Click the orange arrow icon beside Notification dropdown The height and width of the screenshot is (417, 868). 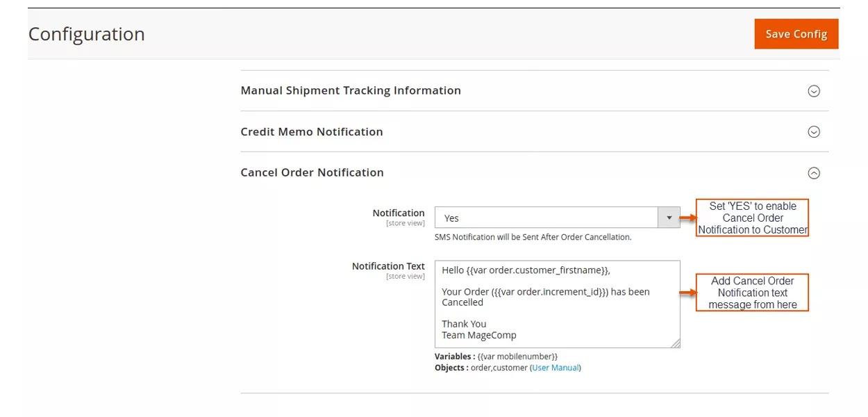687,218
